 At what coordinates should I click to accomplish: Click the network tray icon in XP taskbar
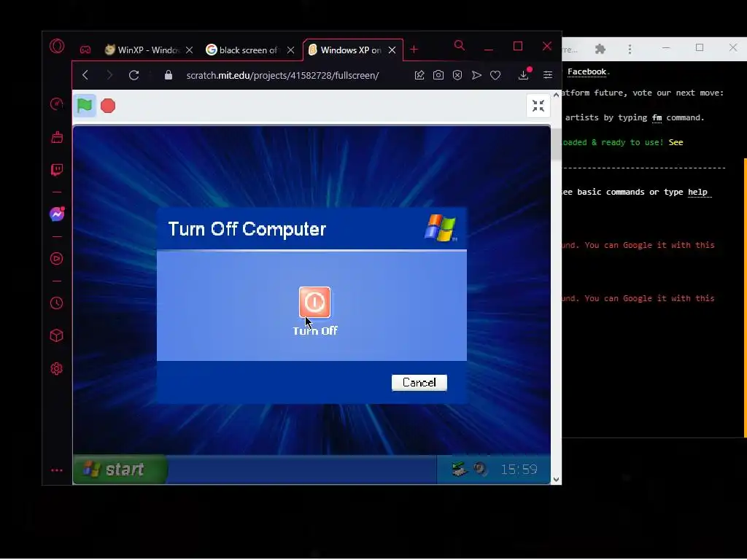(460, 469)
